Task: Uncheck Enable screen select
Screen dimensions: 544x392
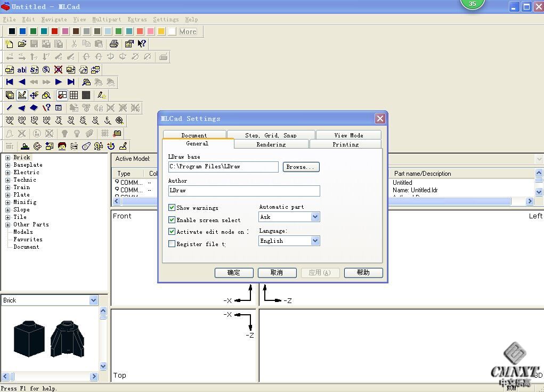Action: 172,219
